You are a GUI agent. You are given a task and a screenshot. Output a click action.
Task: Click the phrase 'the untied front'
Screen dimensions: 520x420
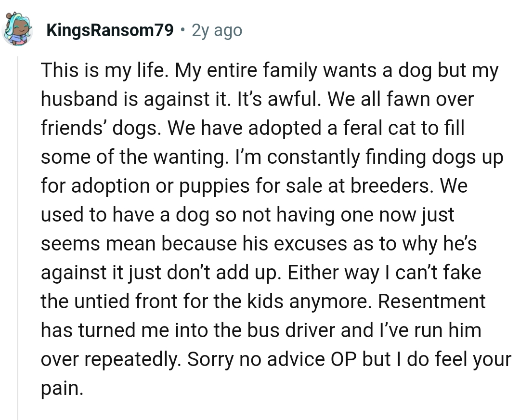(109, 301)
